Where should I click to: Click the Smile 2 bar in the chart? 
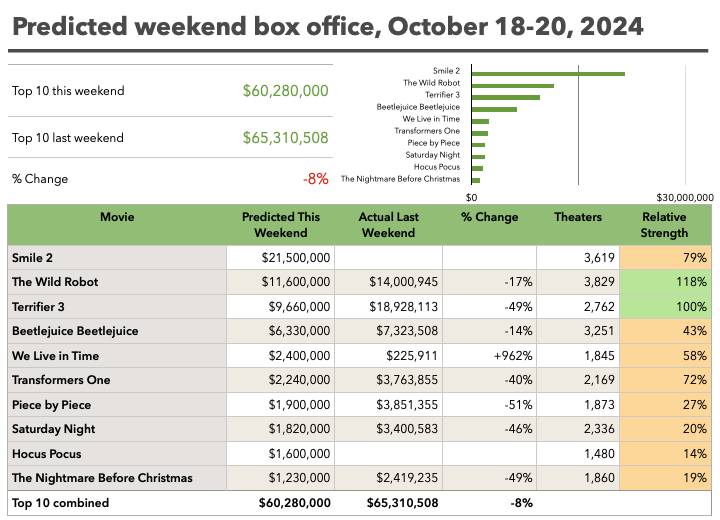tap(548, 73)
